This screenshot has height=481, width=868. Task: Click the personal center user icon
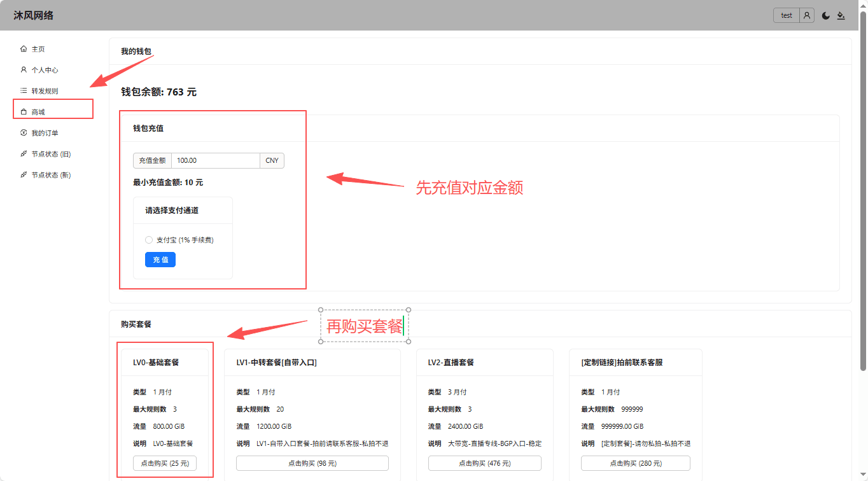click(x=24, y=70)
